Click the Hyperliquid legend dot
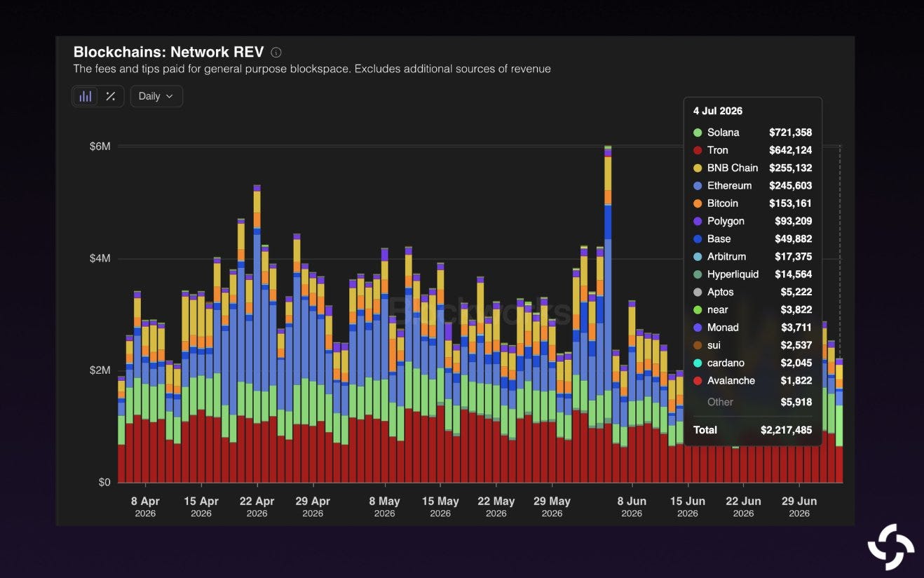 pos(698,274)
